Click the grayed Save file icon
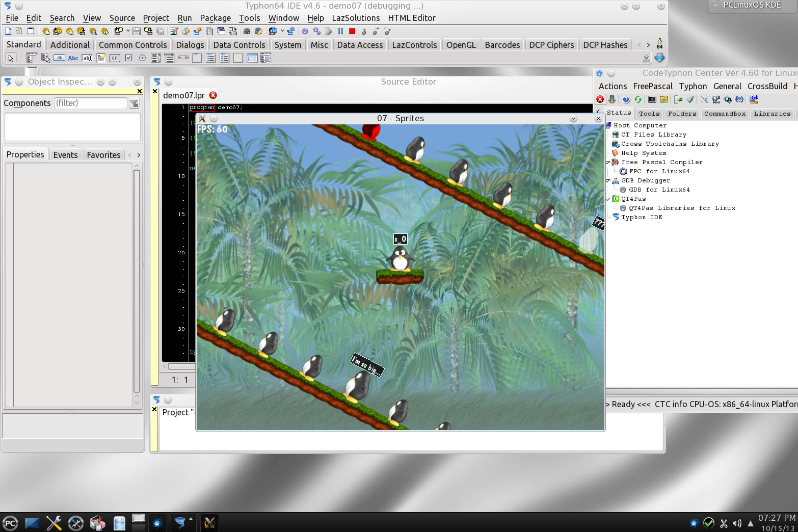 (137, 31)
